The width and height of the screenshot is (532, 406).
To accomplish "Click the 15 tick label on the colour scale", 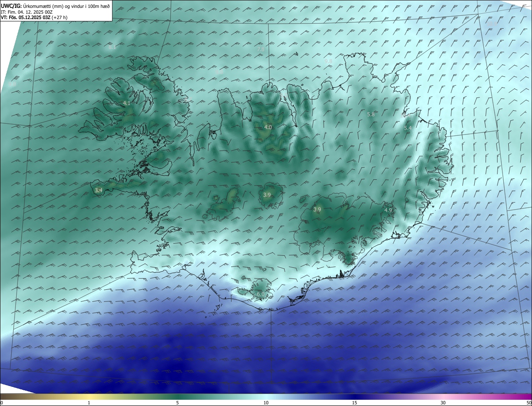I will tap(355, 403).
